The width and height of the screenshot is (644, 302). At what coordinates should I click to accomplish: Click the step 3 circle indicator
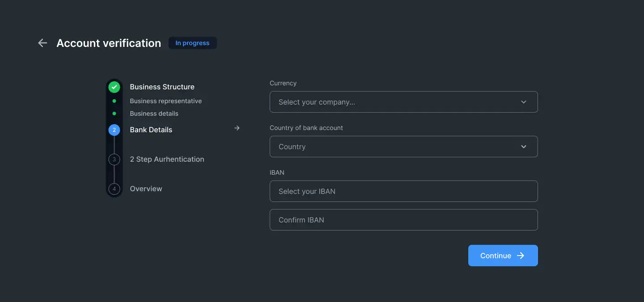pos(114,159)
